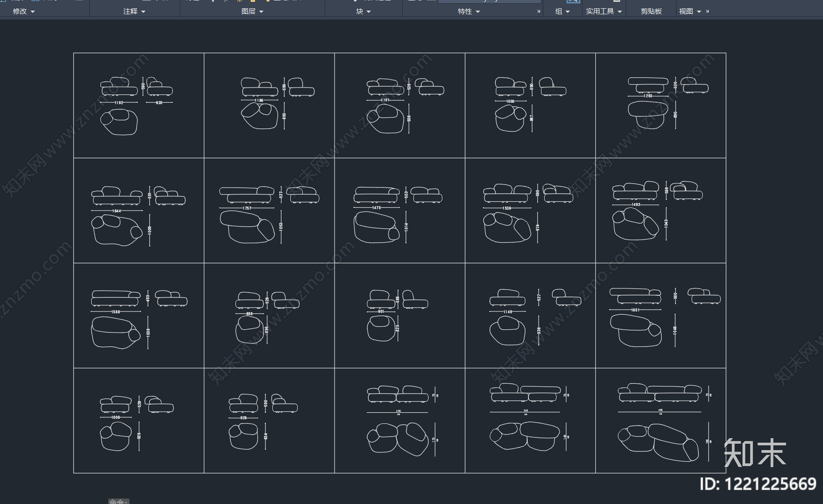Expand the 实用工具 ribbon panel
Screen dimensions: 823x504
click(604, 11)
